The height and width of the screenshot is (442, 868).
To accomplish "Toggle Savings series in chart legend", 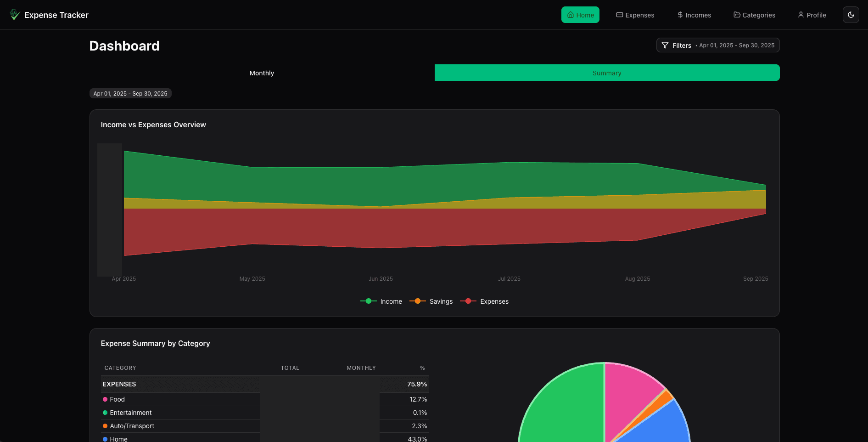I will click(431, 301).
